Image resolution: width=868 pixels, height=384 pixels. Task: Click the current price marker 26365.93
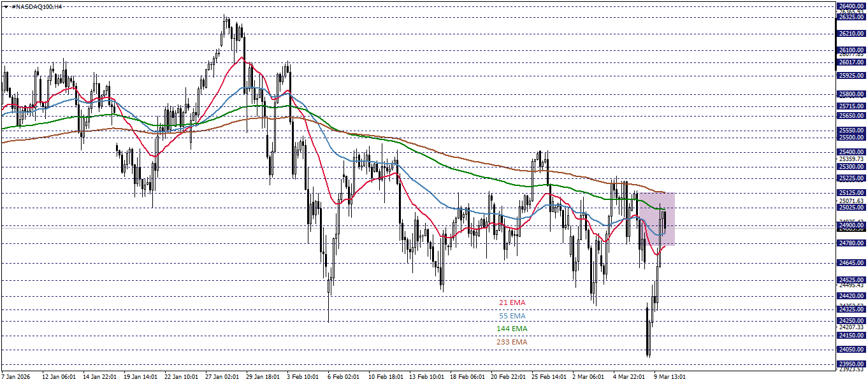850,11
